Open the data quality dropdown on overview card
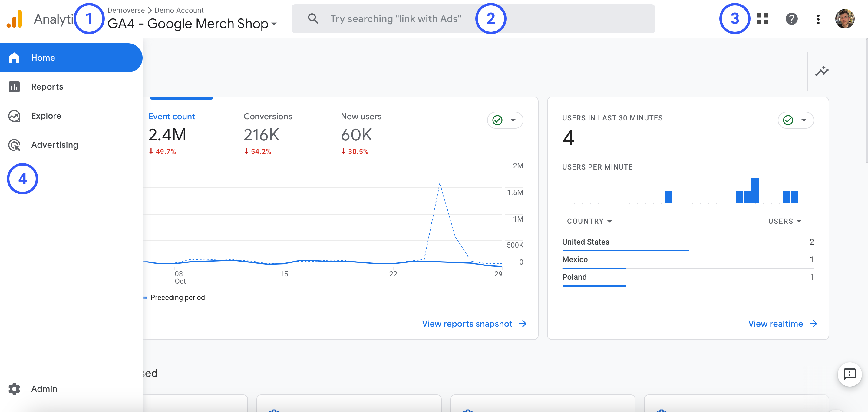The height and width of the screenshot is (412, 868). click(x=505, y=120)
